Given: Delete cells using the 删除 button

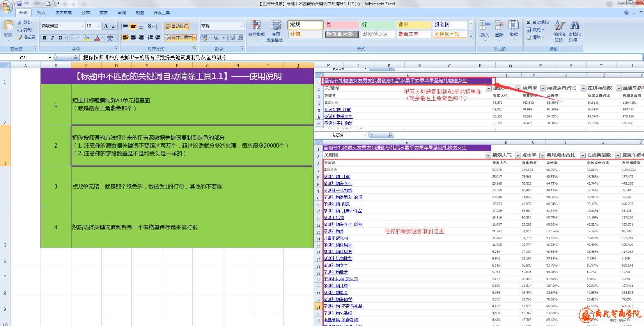Looking at the screenshot, I should pyautogui.click(x=499, y=30).
